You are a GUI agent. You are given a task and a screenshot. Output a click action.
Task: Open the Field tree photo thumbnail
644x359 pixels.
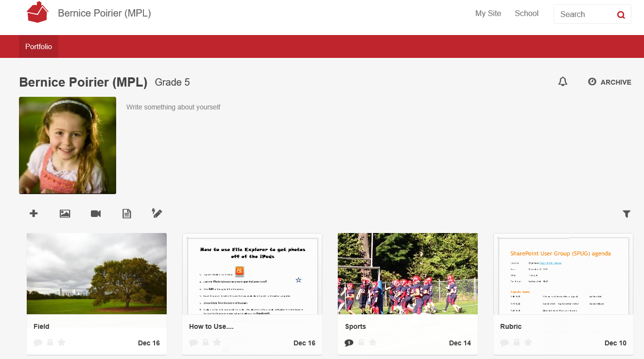pyautogui.click(x=97, y=273)
